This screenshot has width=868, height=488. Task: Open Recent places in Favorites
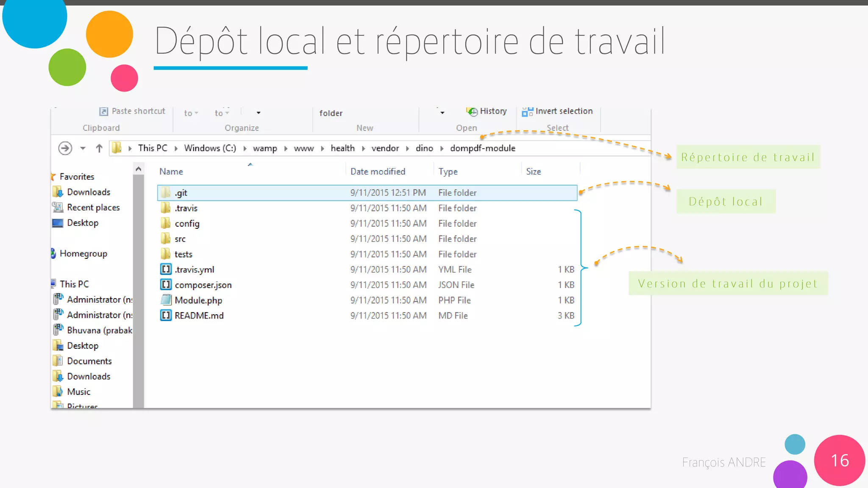[93, 208]
